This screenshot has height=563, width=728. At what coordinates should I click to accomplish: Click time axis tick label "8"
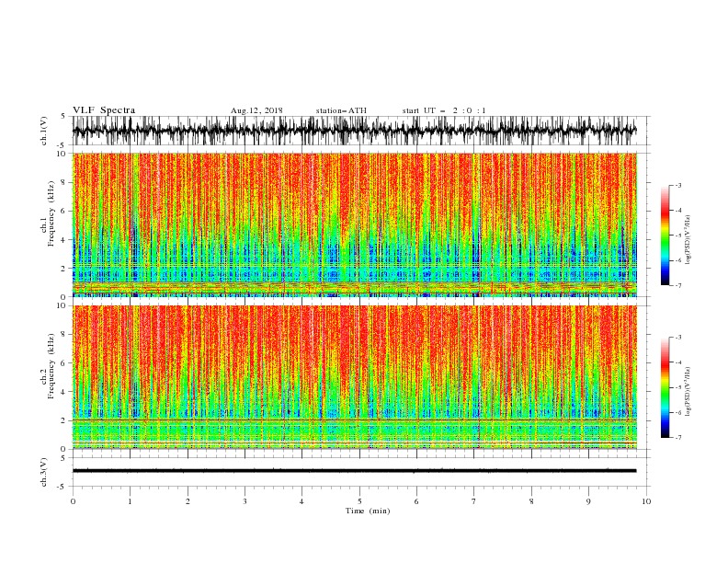(x=531, y=501)
